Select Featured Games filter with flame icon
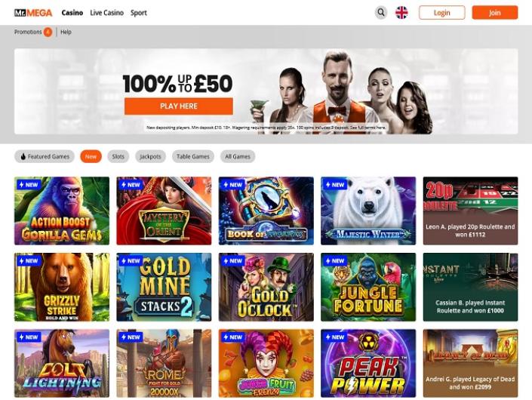This screenshot has width=532, height=400. (45, 156)
